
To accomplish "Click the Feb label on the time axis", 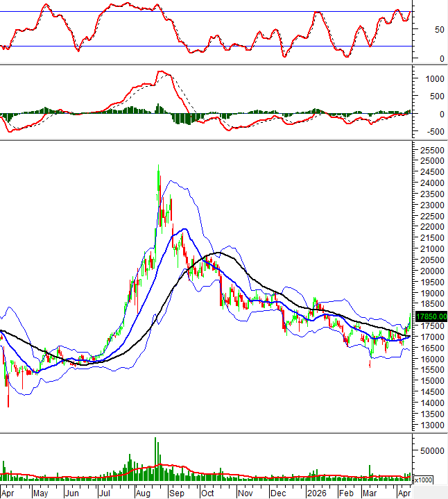I will pos(345,492).
